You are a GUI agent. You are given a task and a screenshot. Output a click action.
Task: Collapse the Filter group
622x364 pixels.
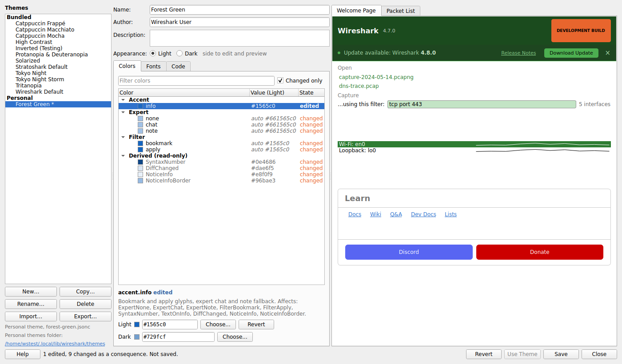pos(123,137)
